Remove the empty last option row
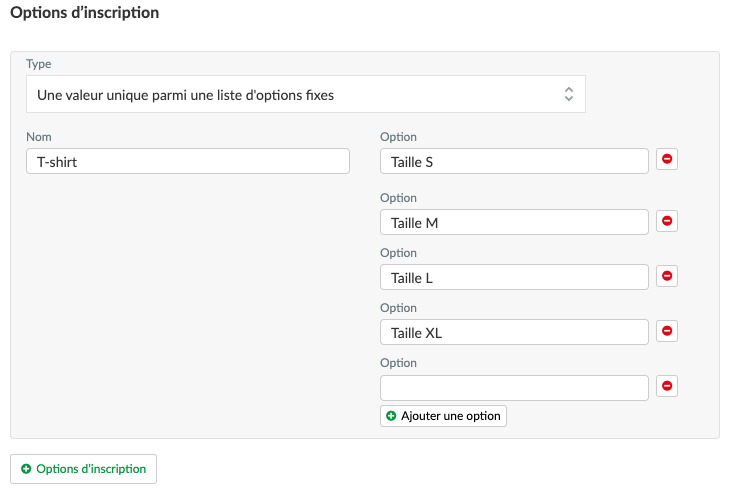 click(x=667, y=386)
